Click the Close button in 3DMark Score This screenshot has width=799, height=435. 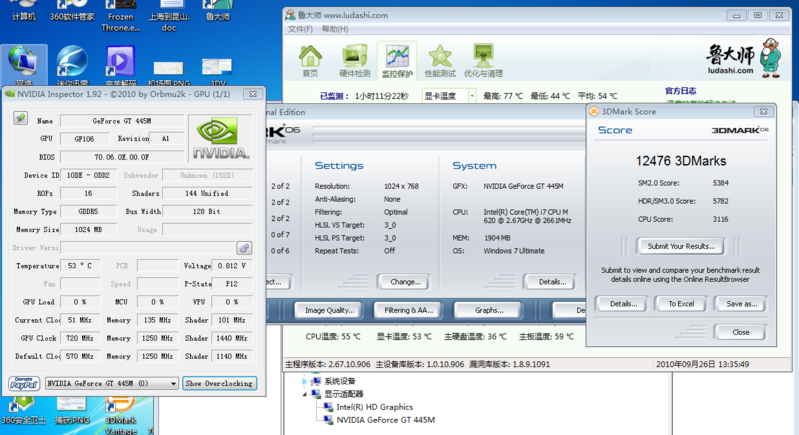click(740, 332)
